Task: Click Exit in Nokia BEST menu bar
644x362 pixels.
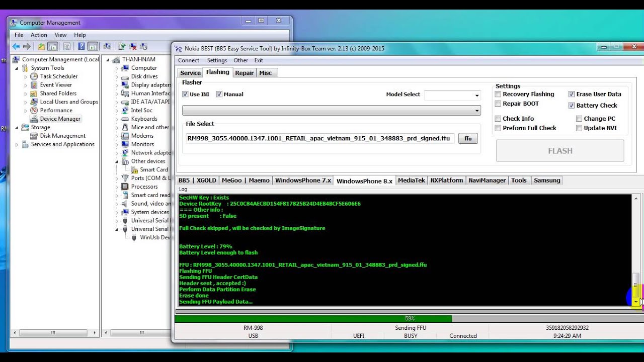Action: click(259, 60)
